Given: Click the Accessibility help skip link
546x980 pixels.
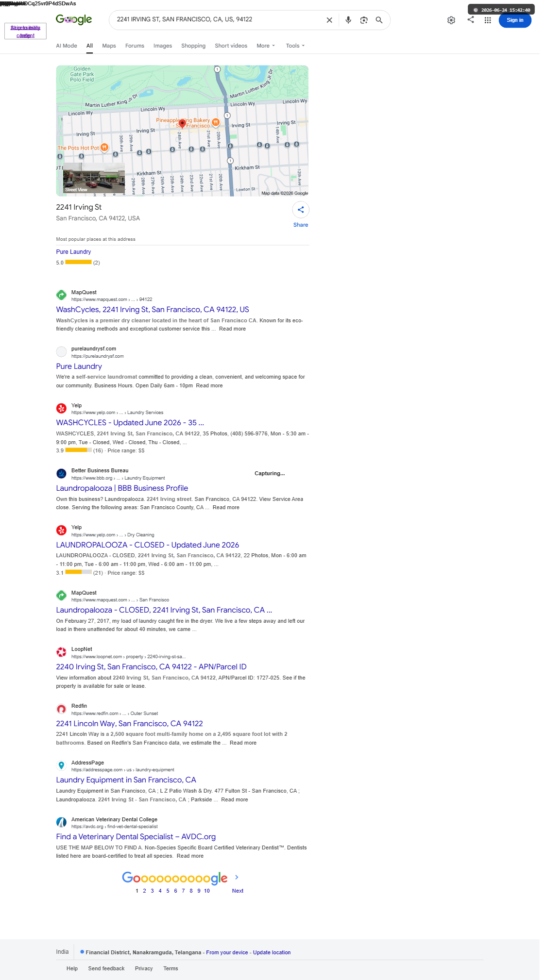Looking at the screenshot, I should tap(25, 32).
